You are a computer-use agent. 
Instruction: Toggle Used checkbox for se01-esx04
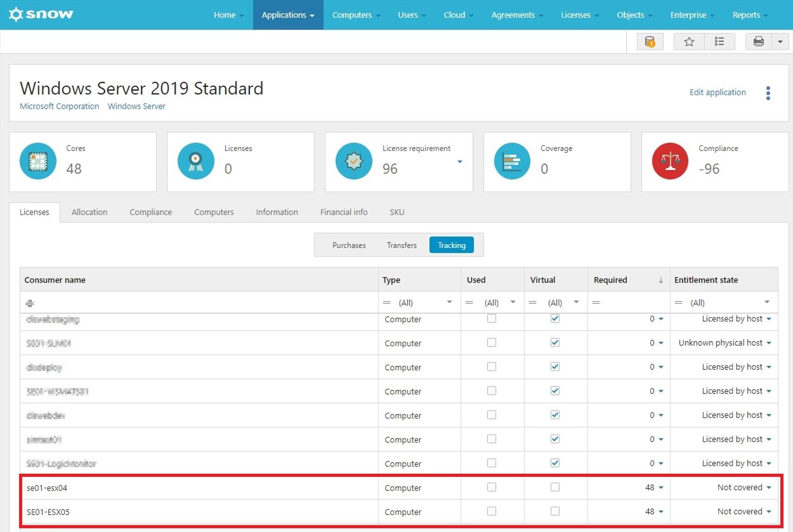click(492, 487)
